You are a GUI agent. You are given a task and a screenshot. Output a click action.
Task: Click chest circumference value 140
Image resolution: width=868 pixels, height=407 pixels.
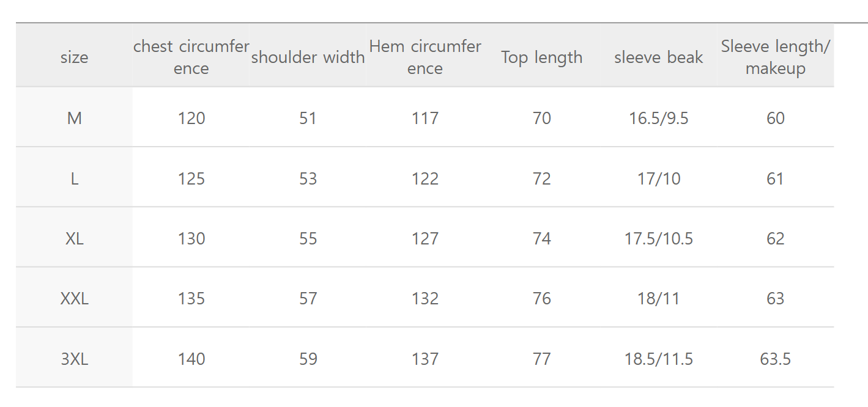pyautogui.click(x=191, y=359)
